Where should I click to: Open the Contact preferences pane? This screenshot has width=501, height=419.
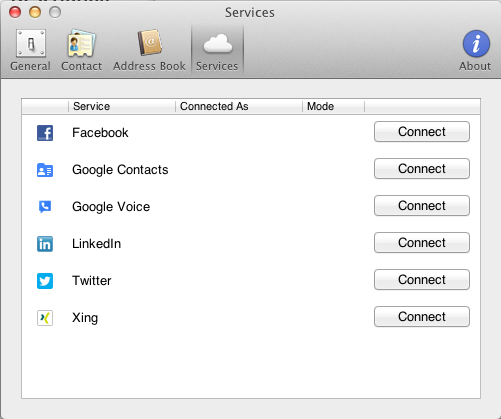point(82,50)
